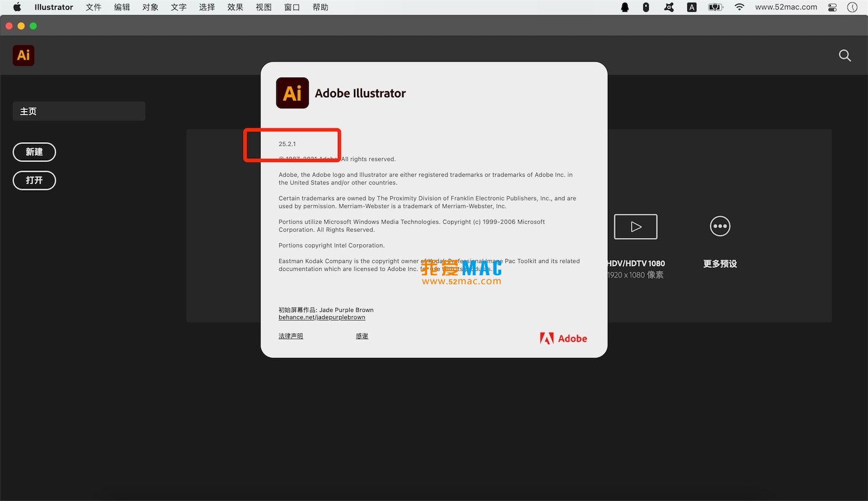
Task: Open the behance.net/jadepurplebrown link
Action: point(322,317)
